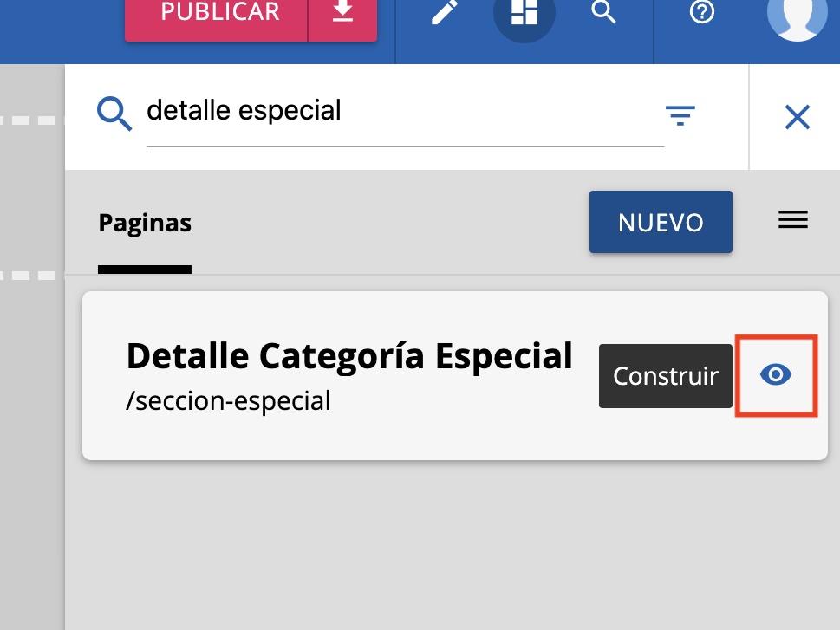
Task: Click the 'detalle especial' search field
Action: pyautogui.click(x=399, y=112)
